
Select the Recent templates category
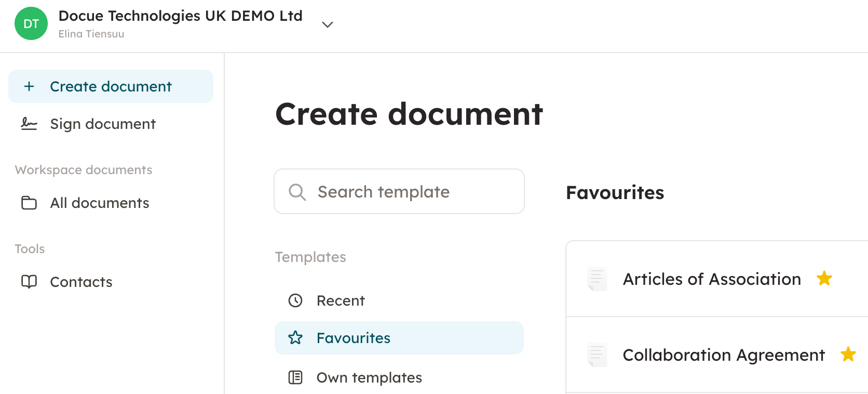point(341,300)
